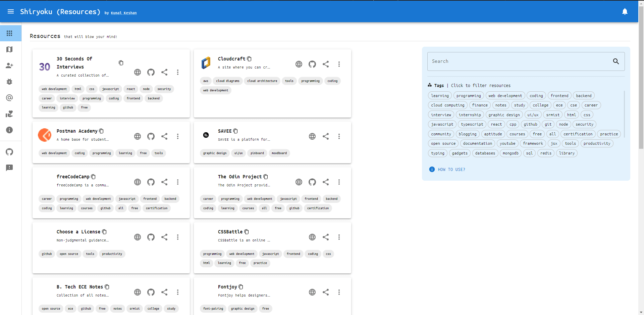The width and height of the screenshot is (644, 315).
Task: Open the Kunal Keshan author link
Action: click(x=124, y=13)
